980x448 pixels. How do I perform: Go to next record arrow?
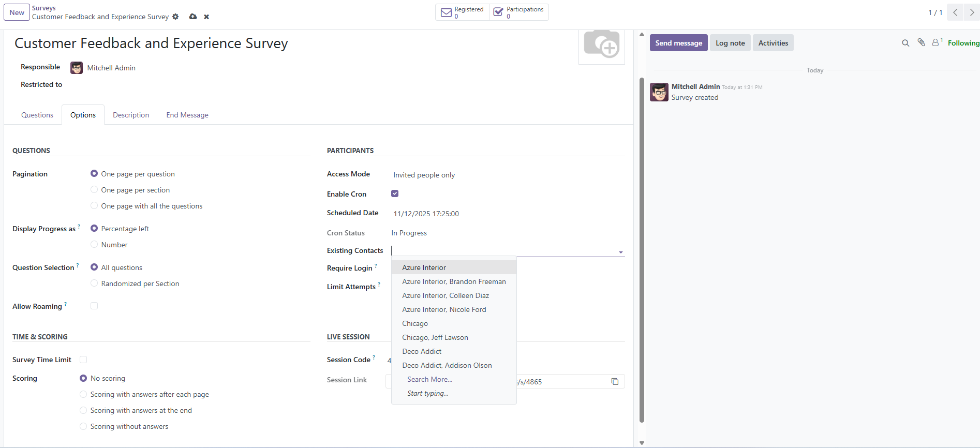972,12
